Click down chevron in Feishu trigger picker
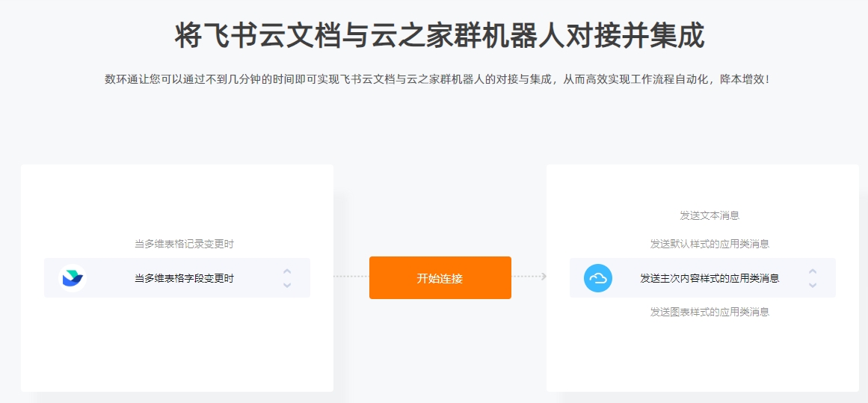The image size is (868, 403). point(287,285)
